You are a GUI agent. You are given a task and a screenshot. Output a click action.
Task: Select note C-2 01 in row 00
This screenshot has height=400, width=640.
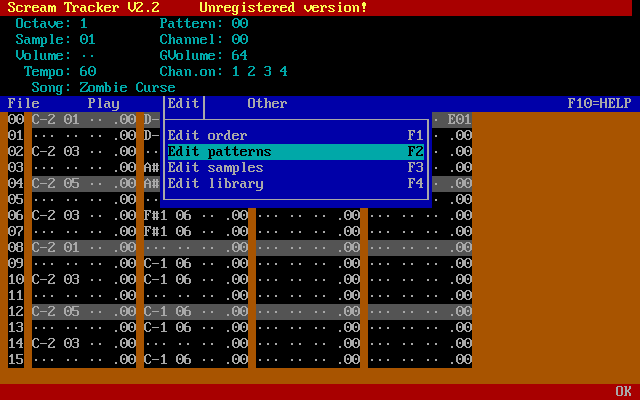[56, 119]
